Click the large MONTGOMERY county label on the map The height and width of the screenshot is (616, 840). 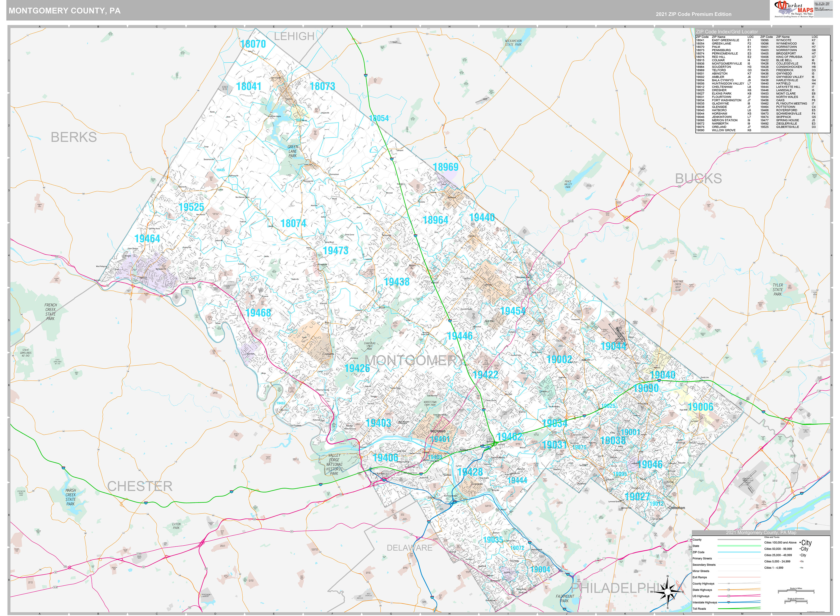[415, 360]
